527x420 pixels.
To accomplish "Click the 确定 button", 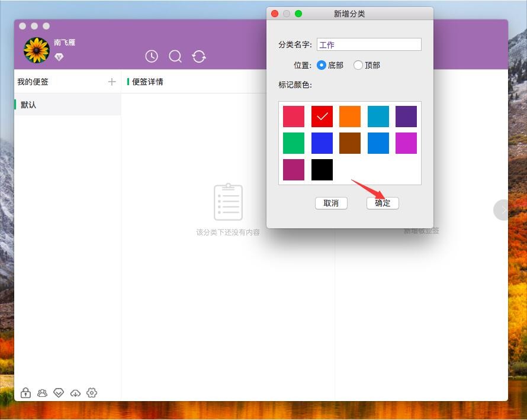I will point(383,203).
